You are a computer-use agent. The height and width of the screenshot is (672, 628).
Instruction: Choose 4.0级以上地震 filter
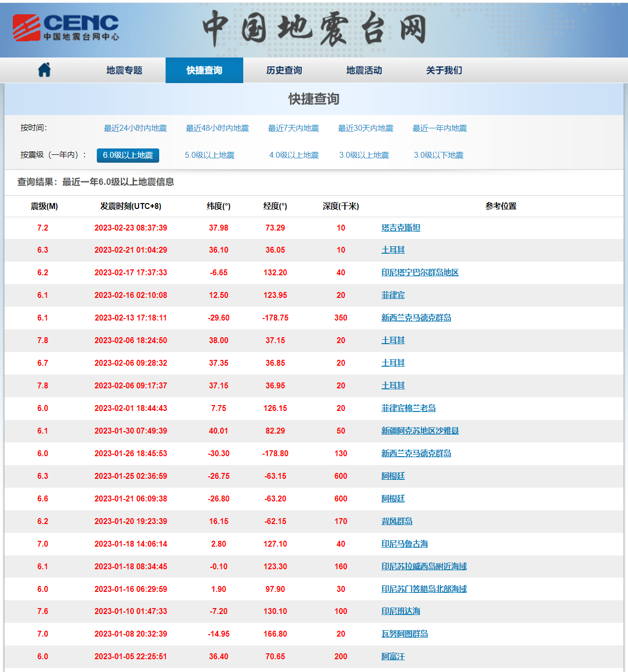tap(294, 155)
